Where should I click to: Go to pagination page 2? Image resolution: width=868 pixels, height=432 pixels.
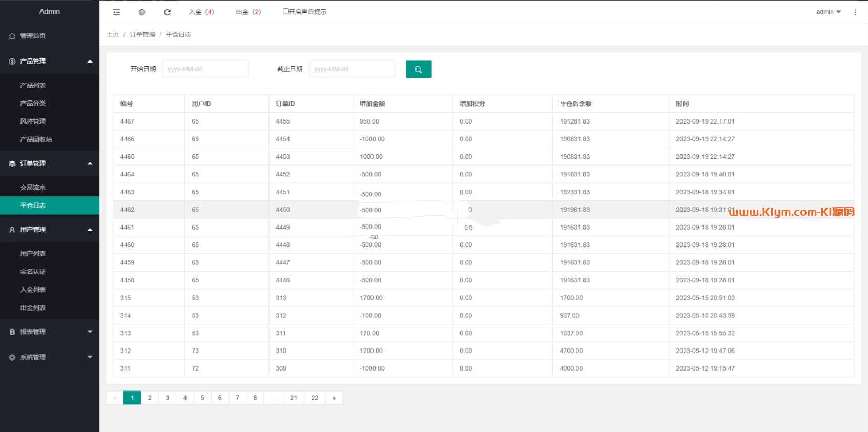point(150,398)
